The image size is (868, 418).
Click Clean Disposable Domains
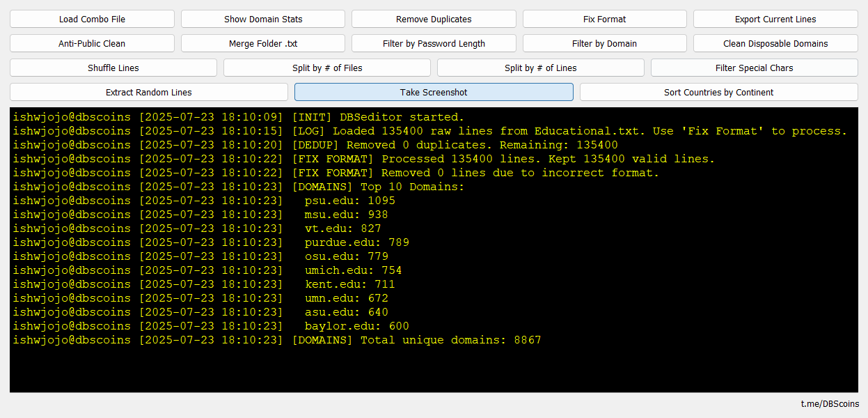coord(775,43)
